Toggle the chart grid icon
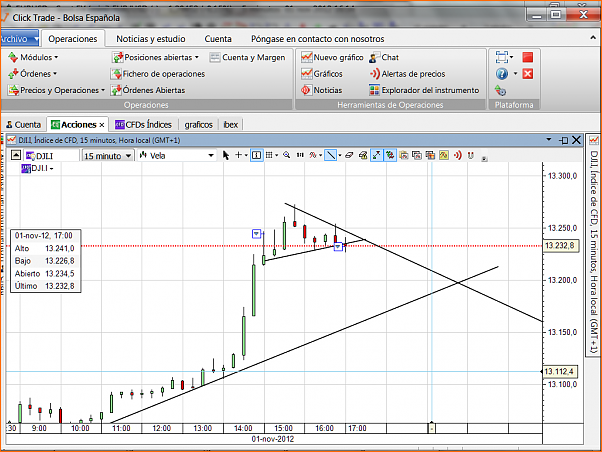602x452 pixels. coord(269,155)
